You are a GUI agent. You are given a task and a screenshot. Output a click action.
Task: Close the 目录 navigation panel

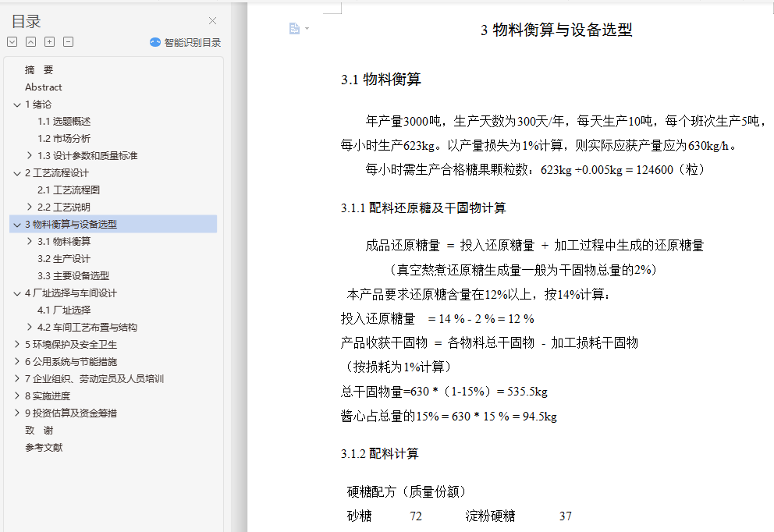tap(212, 21)
